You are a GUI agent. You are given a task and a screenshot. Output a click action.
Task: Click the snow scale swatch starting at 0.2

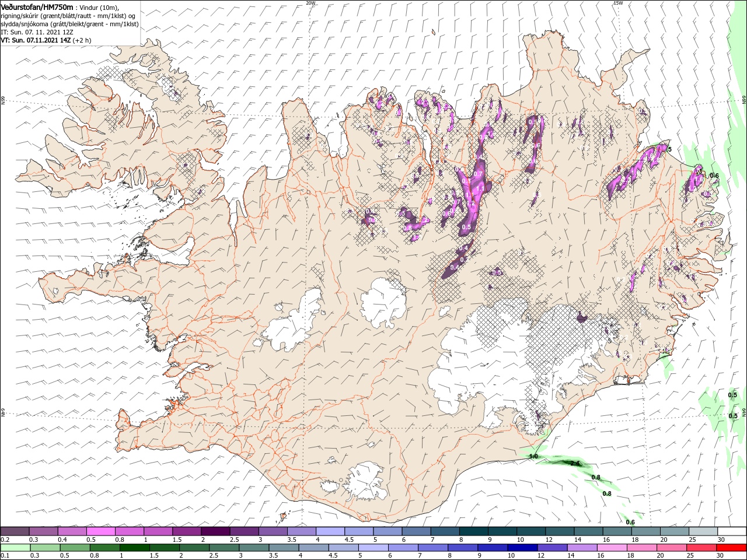tap(15, 531)
